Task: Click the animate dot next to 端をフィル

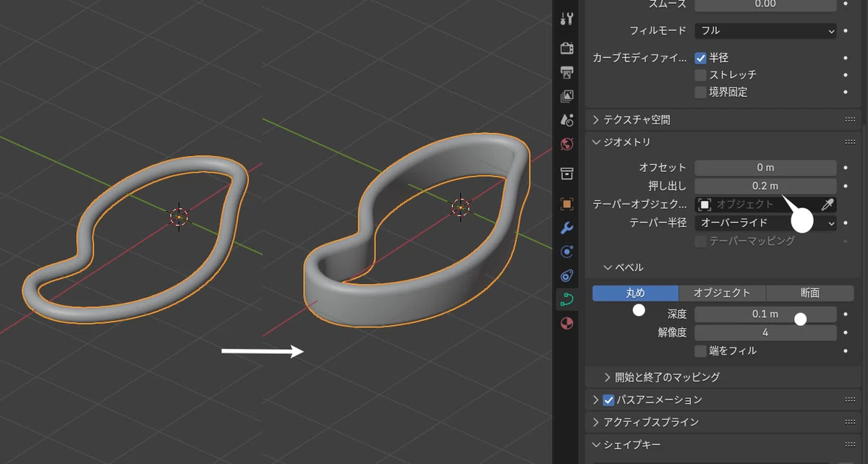Action: point(846,351)
